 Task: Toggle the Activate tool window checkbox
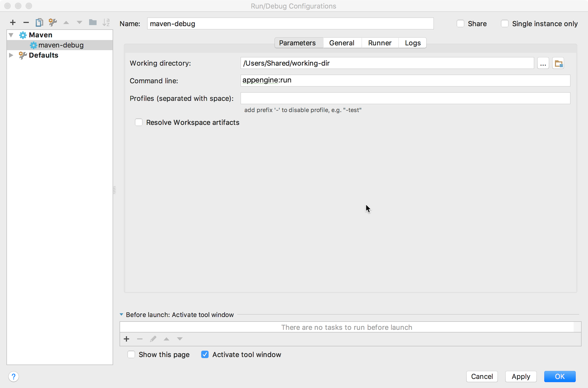[205, 354]
